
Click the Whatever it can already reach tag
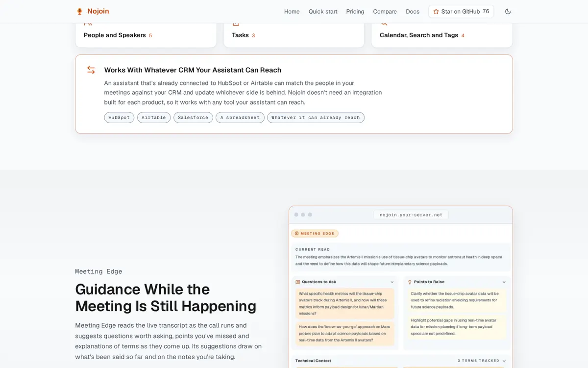(316, 117)
